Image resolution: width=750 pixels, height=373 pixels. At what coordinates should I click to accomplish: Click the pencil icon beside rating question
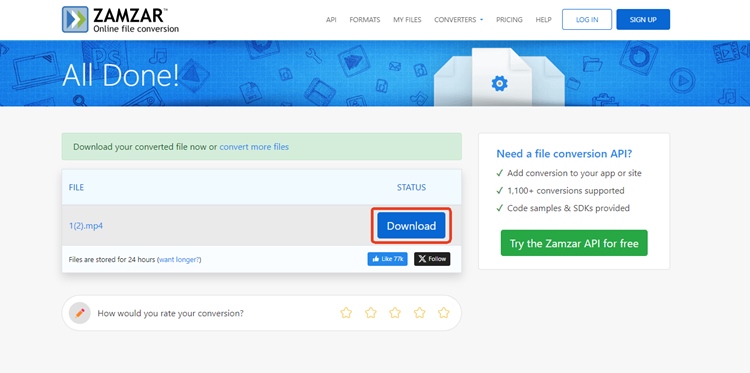(80, 313)
